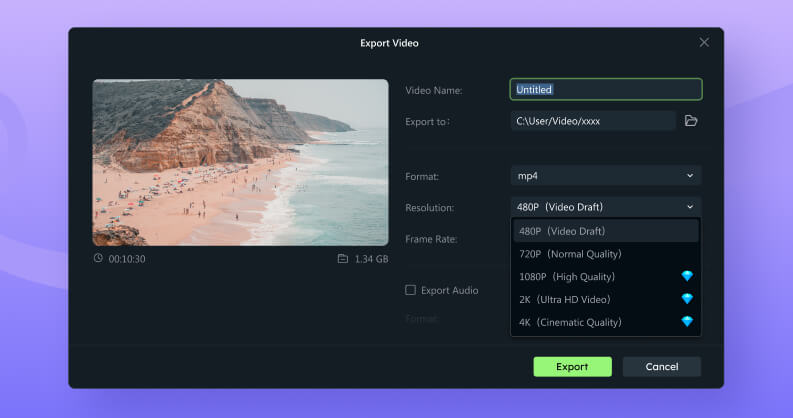Choose 720P (Normal Quality) resolution
Screen dimensions: 793x418
(605, 254)
